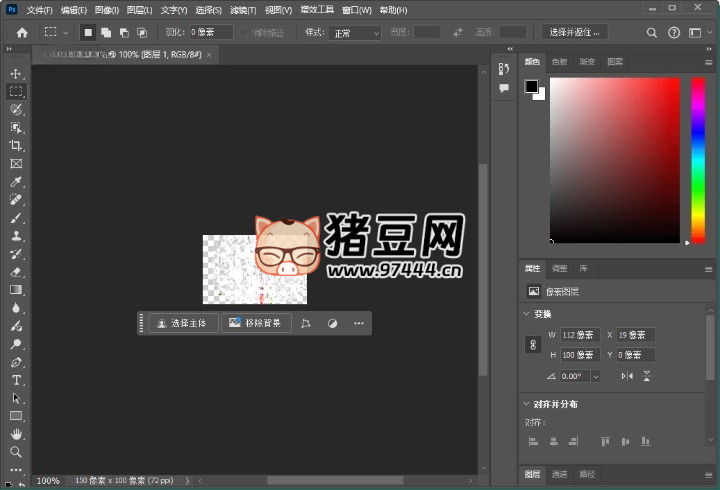Select the Frame tool
720x490 pixels.
pos(16,163)
